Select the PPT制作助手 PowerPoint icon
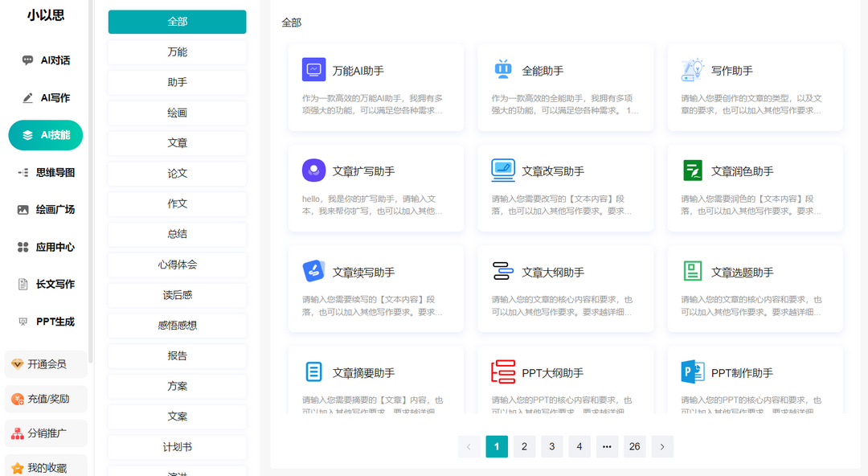The height and width of the screenshot is (476, 868). coord(692,372)
